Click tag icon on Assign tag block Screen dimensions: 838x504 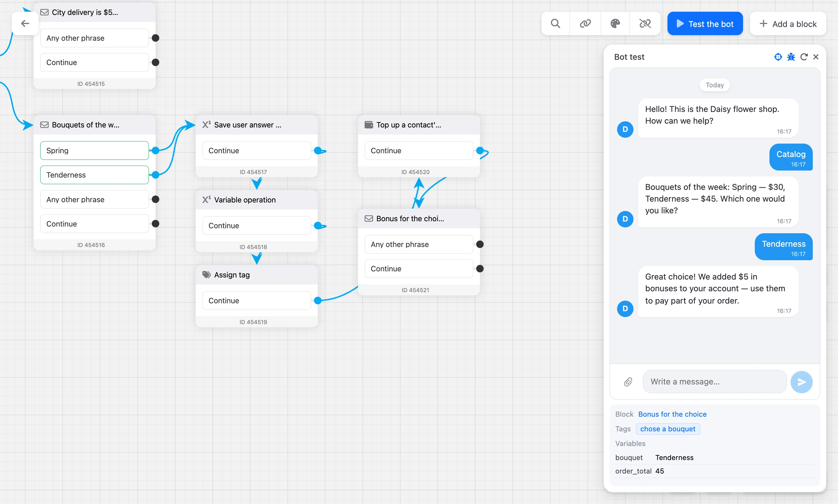207,275
